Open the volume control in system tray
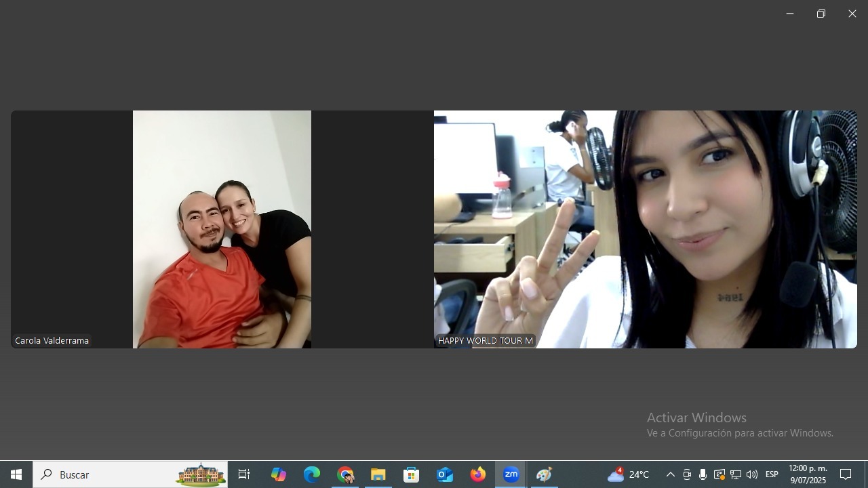 coord(751,474)
